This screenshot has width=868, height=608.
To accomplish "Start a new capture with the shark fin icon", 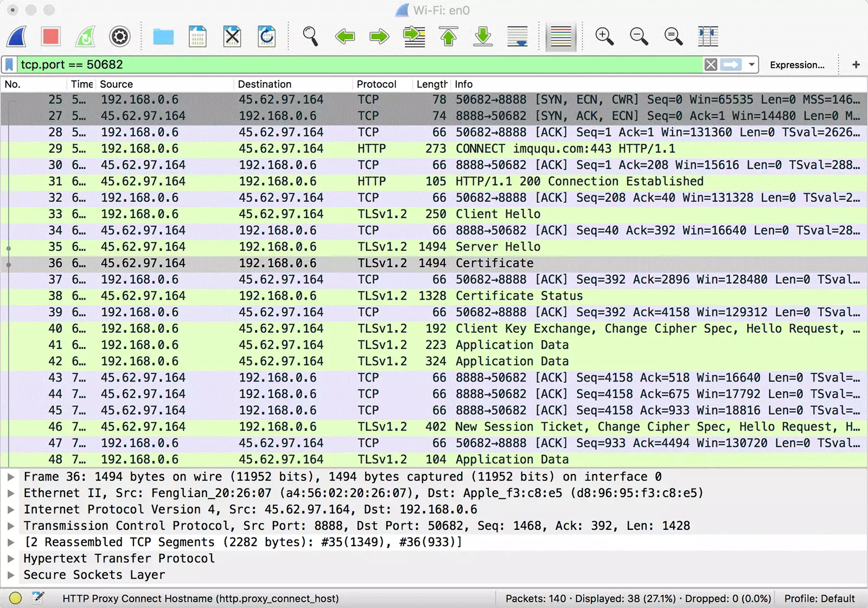I will pos(15,36).
